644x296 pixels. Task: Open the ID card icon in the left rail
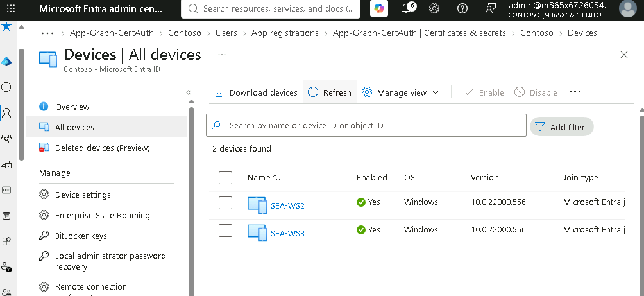click(x=6, y=190)
